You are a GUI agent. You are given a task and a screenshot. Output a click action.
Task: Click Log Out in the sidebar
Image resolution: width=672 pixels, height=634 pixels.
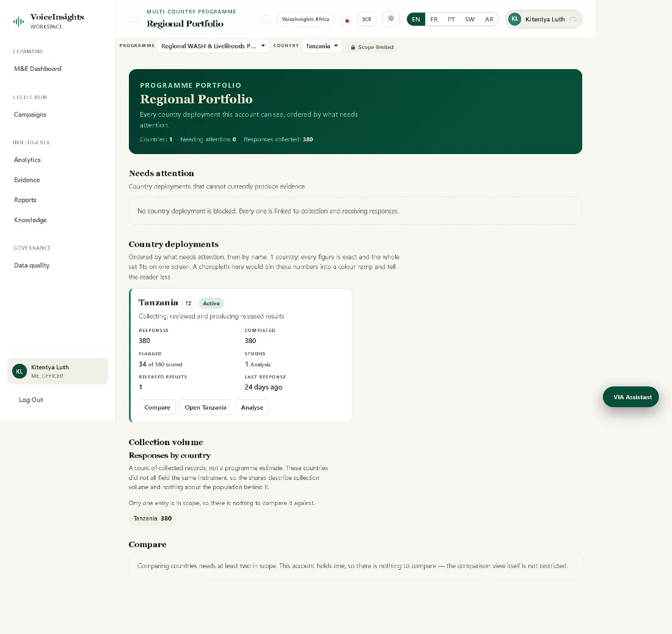pos(31,400)
